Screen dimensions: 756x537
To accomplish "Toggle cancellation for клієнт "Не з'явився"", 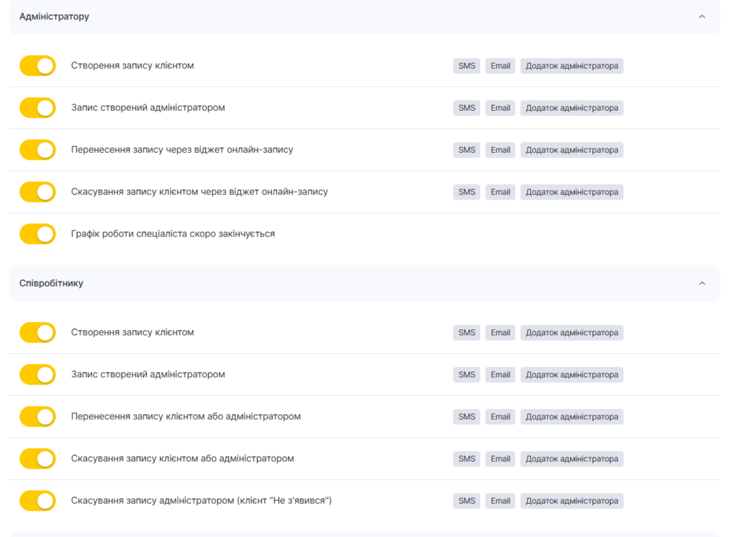I will coord(38,501).
